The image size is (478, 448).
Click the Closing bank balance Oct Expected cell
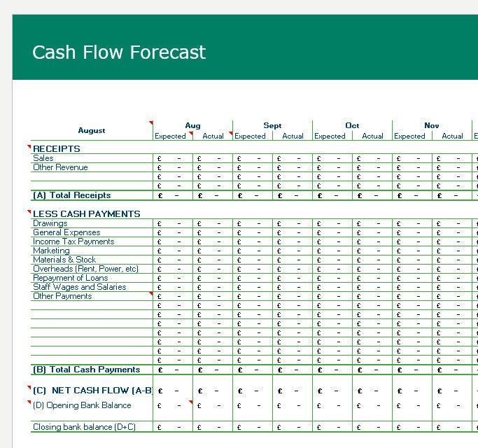[x=332, y=427]
